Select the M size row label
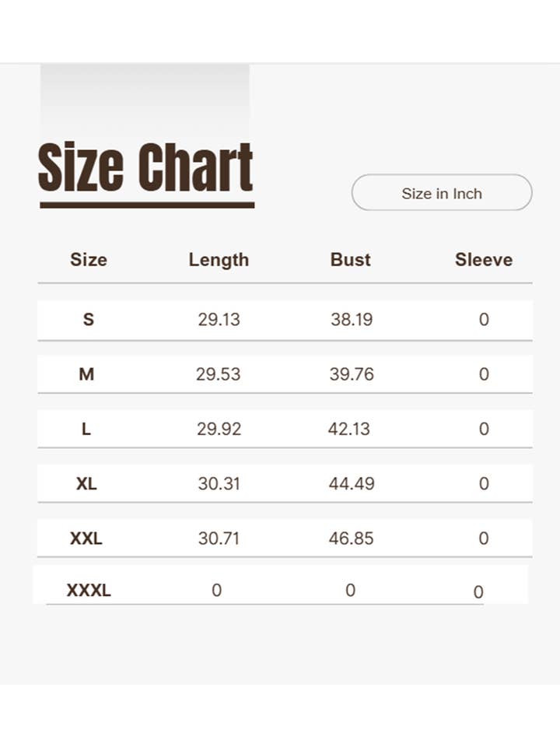The height and width of the screenshot is (747, 560). point(86,374)
